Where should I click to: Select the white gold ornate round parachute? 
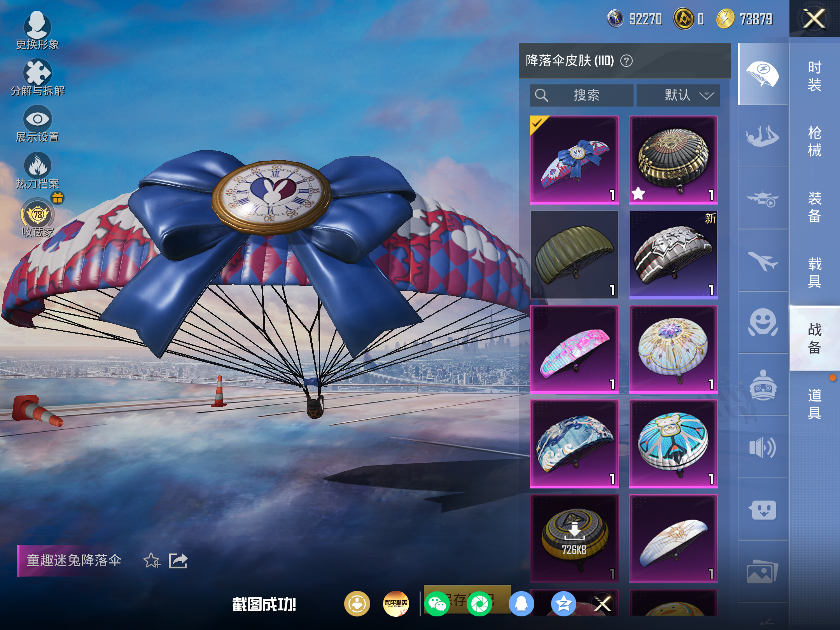(x=673, y=350)
